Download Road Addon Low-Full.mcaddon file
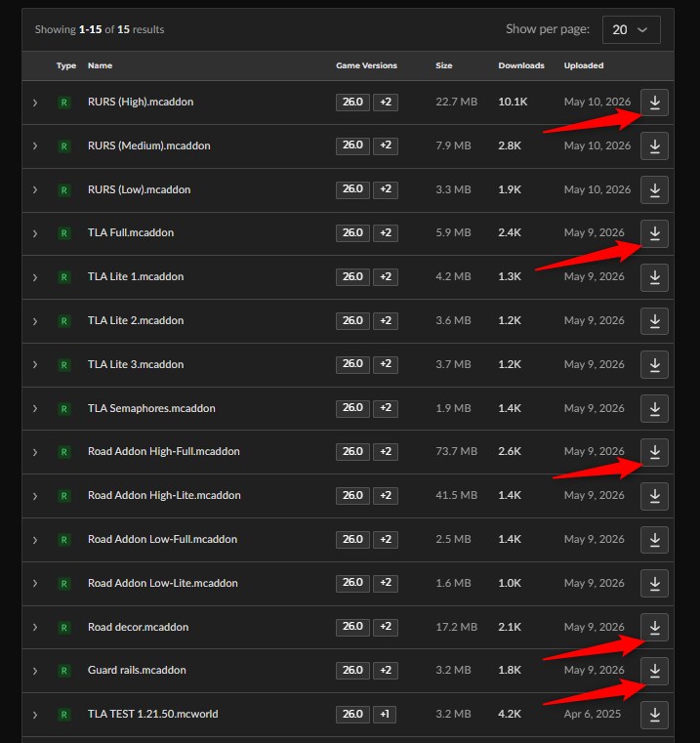The width and height of the screenshot is (700, 743). 654,540
